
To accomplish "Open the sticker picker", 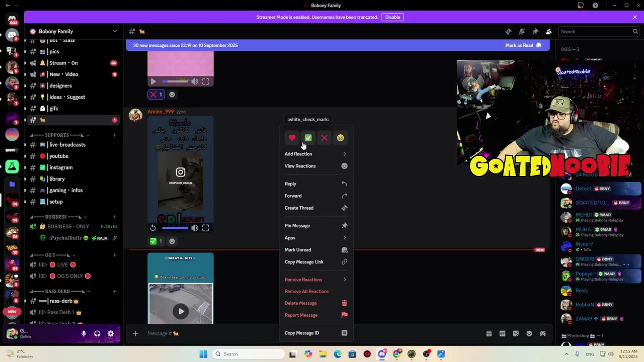I will click(x=516, y=333).
